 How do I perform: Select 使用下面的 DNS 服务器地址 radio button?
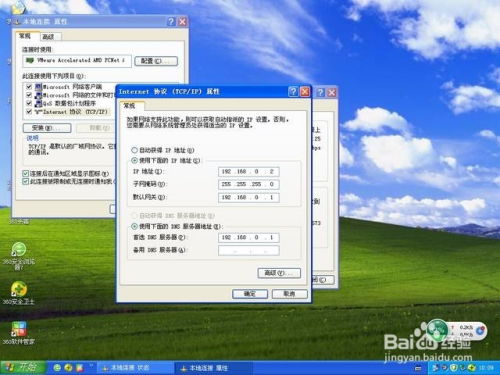pos(134,226)
